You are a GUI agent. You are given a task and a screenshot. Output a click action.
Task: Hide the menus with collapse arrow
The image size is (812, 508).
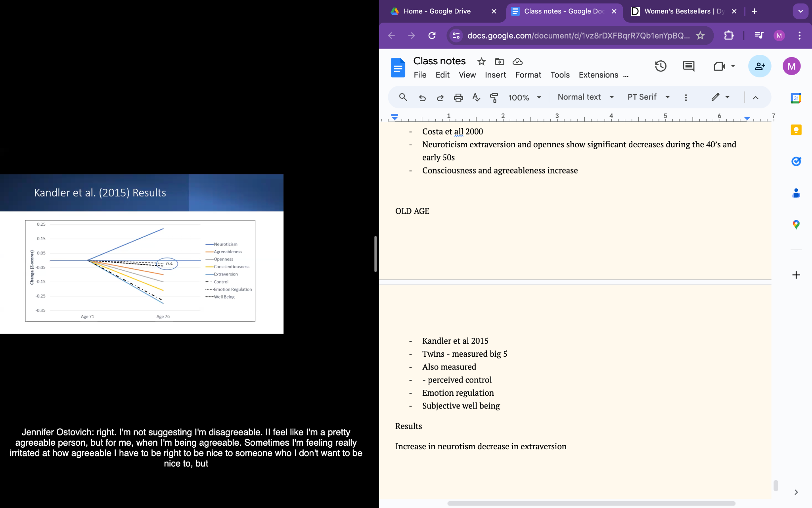[x=755, y=98]
